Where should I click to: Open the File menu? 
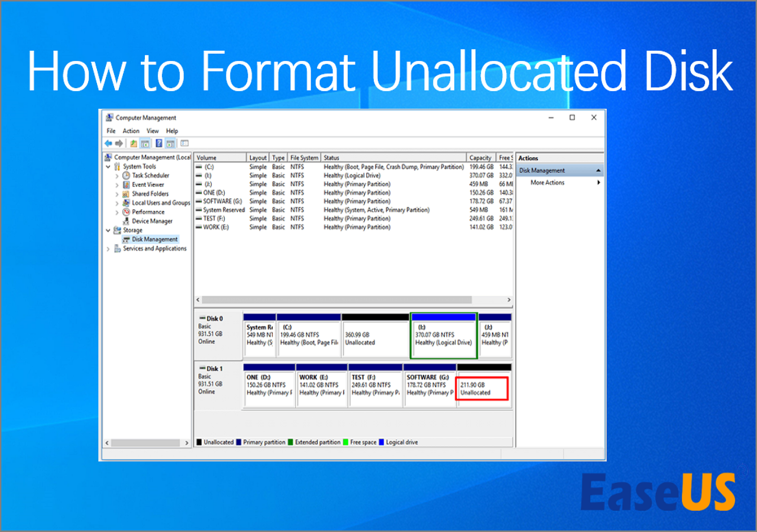click(111, 131)
